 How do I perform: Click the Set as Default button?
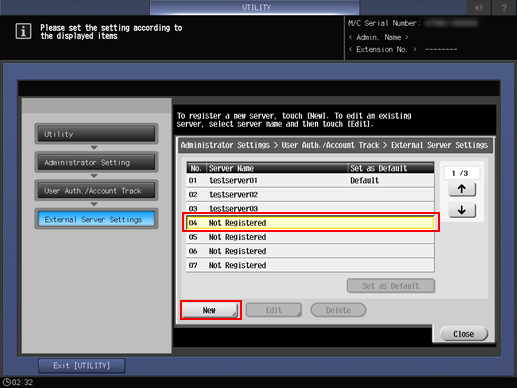391,286
